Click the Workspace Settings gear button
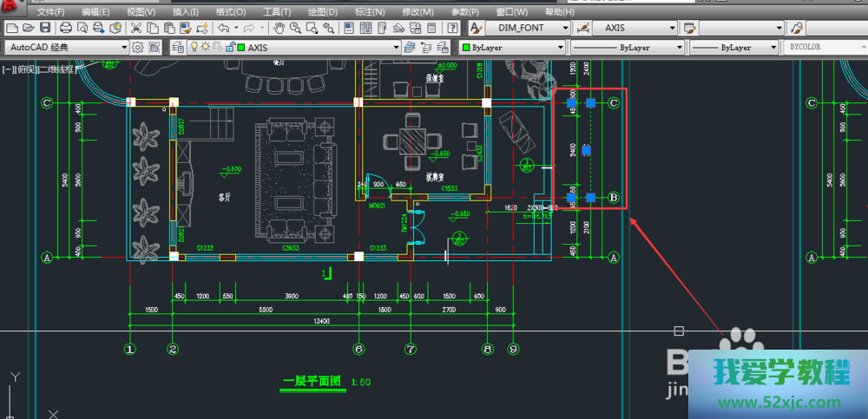 [x=138, y=48]
